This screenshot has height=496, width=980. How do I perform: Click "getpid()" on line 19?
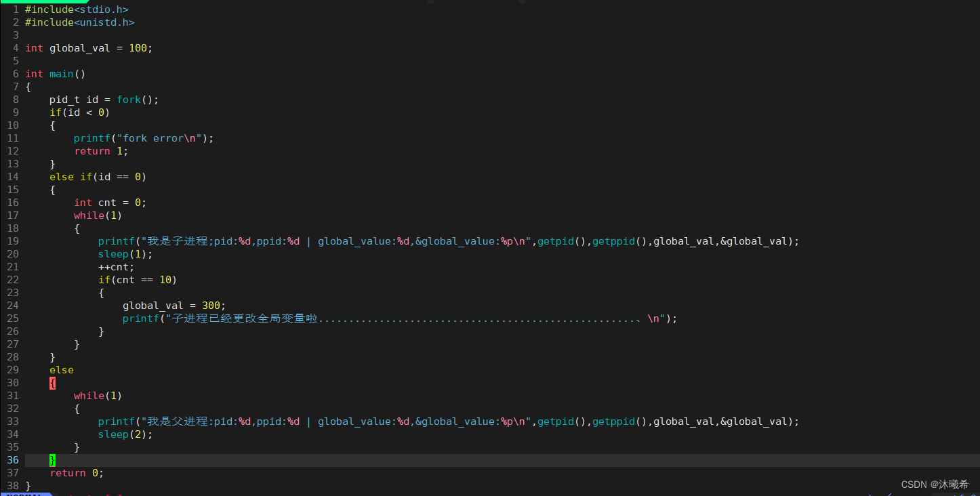[x=562, y=241]
